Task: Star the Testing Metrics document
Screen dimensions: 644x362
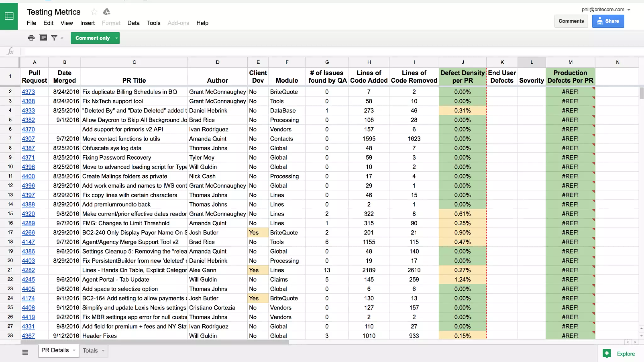Action: click(94, 12)
